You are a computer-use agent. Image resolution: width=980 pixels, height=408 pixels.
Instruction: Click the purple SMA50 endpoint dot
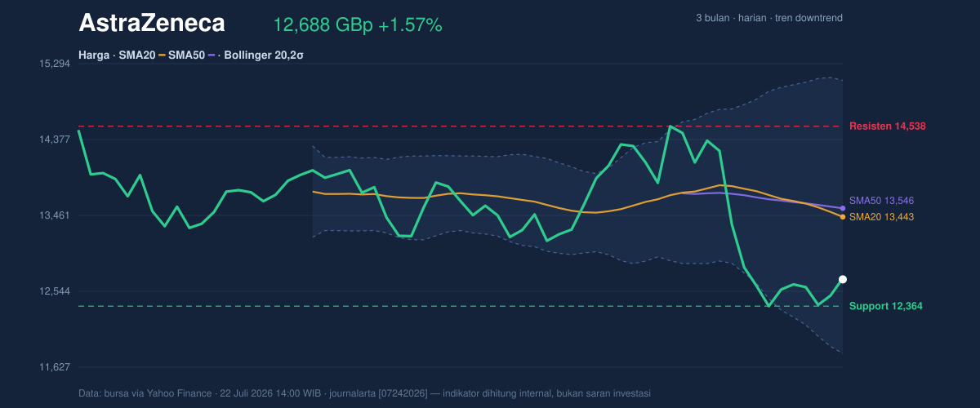pyautogui.click(x=843, y=208)
